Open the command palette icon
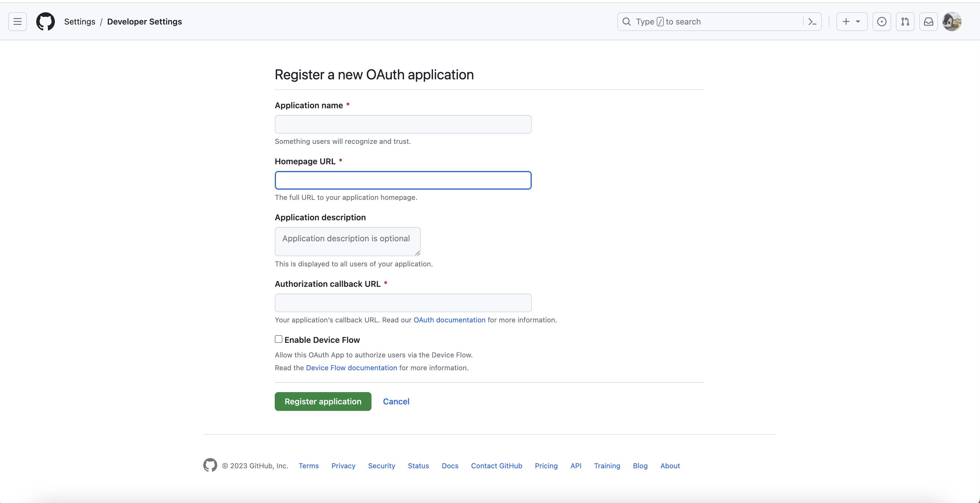 (x=812, y=22)
